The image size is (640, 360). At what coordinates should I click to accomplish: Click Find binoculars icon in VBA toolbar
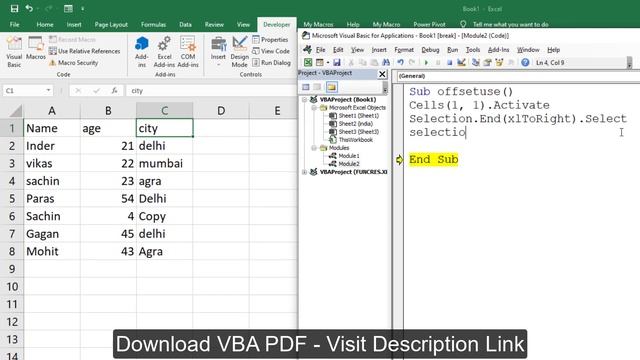[x=386, y=62]
